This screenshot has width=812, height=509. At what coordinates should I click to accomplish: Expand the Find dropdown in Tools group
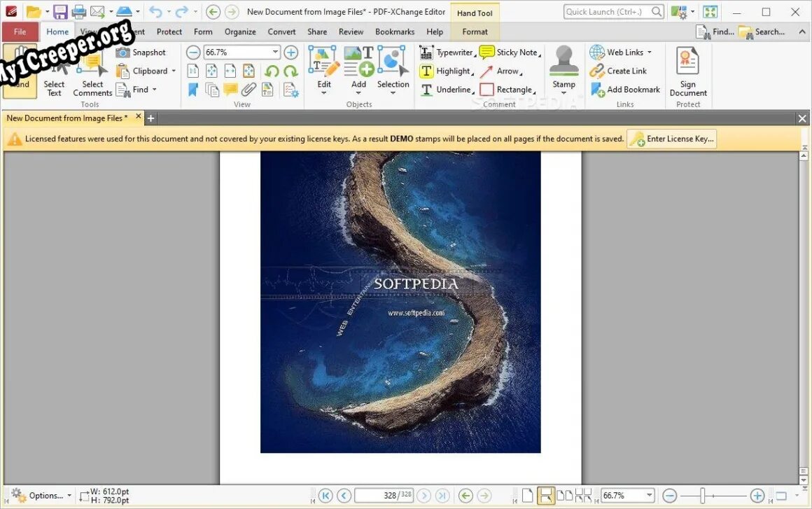[154, 90]
